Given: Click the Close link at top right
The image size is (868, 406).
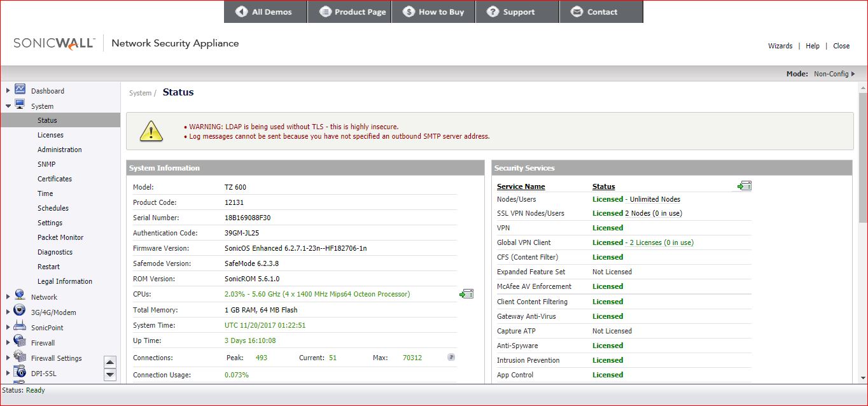Looking at the screenshot, I should (x=841, y=46).
